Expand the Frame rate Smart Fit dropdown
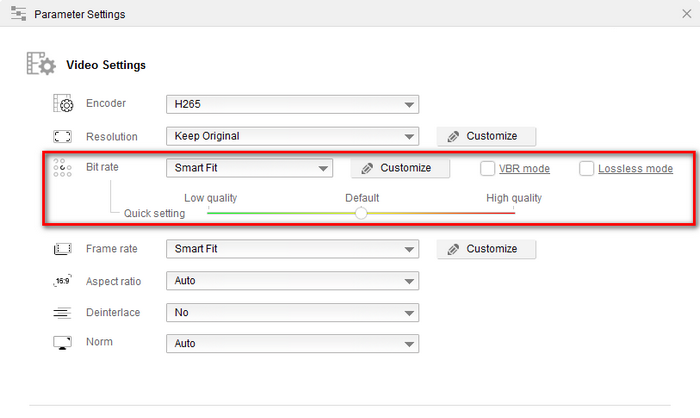 click(x=291, y=249)
